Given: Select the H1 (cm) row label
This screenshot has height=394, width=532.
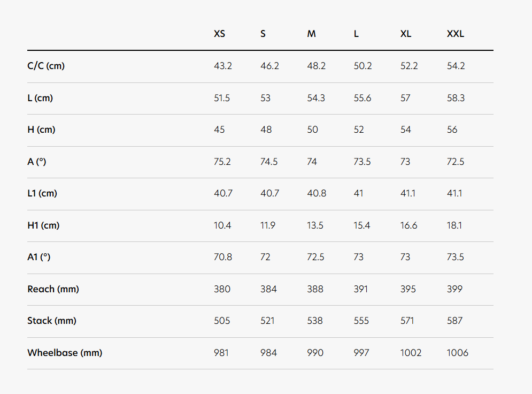Looking at the screenshot, I should click(43, 225).
